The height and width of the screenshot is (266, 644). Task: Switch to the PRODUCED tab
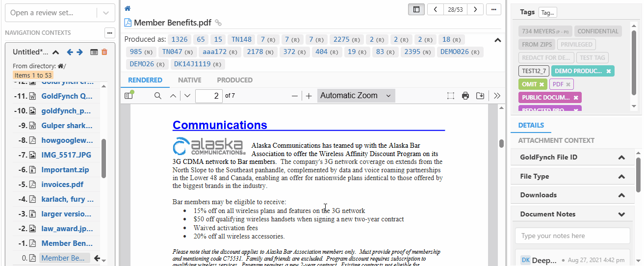pos(235,80)
